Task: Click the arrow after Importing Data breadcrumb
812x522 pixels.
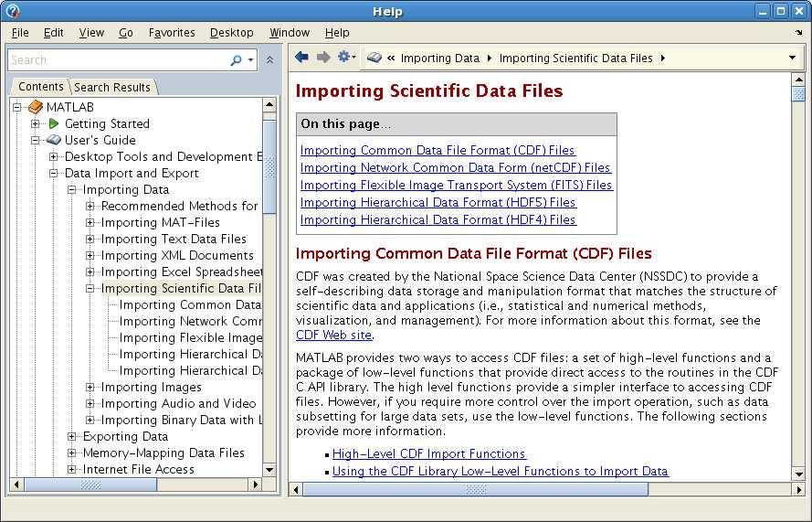Action: click(490, 59)
